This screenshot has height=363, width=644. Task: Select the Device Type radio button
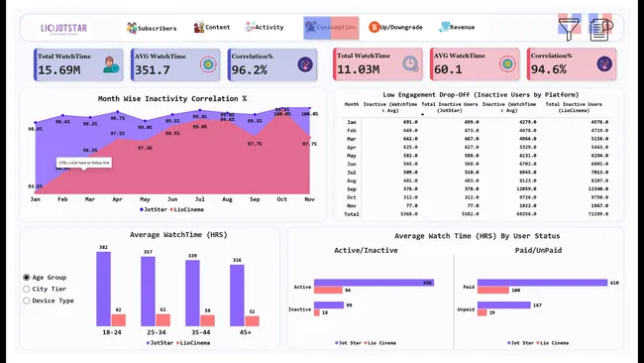click(27, 301)
